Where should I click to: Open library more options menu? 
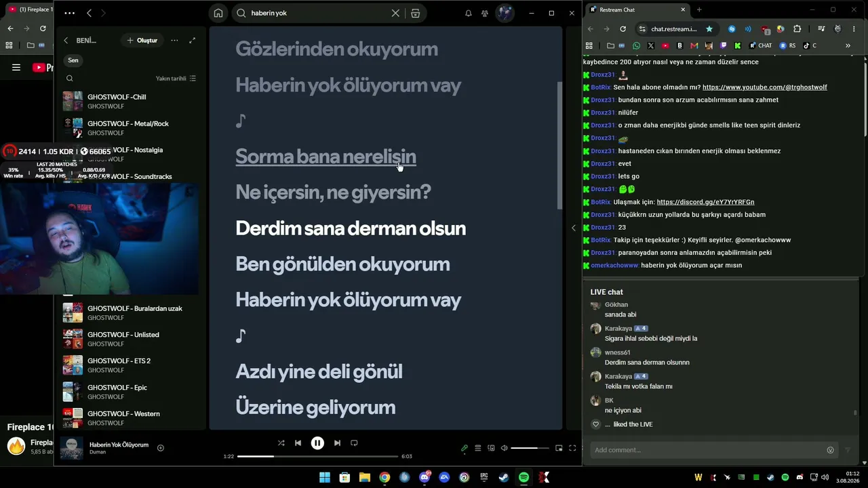pos(174,41)
